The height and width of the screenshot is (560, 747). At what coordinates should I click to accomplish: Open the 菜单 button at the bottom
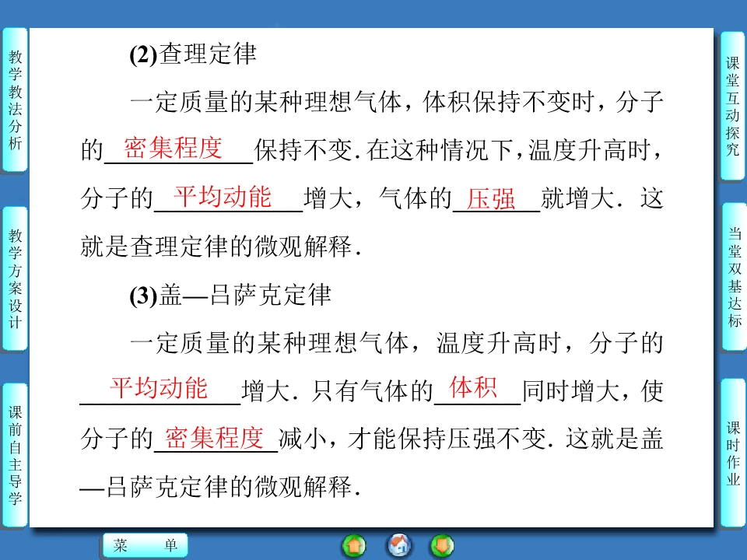coord(145,546)
